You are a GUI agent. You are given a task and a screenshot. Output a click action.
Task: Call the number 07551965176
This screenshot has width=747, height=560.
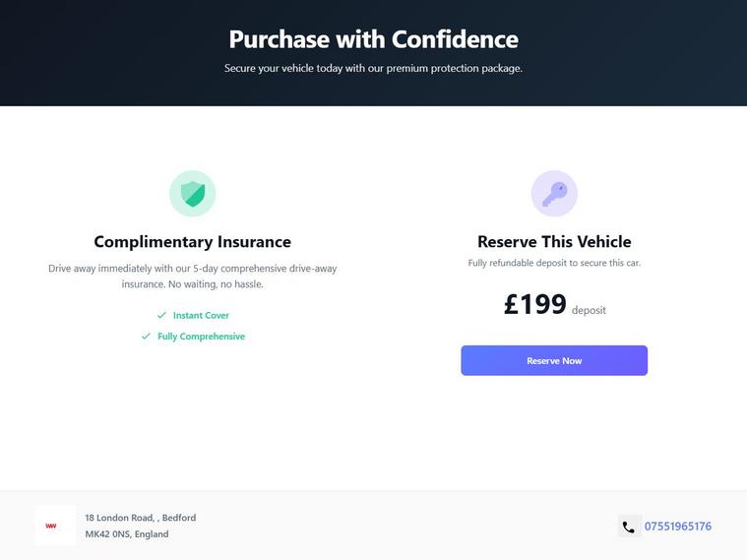pos(677,527)
